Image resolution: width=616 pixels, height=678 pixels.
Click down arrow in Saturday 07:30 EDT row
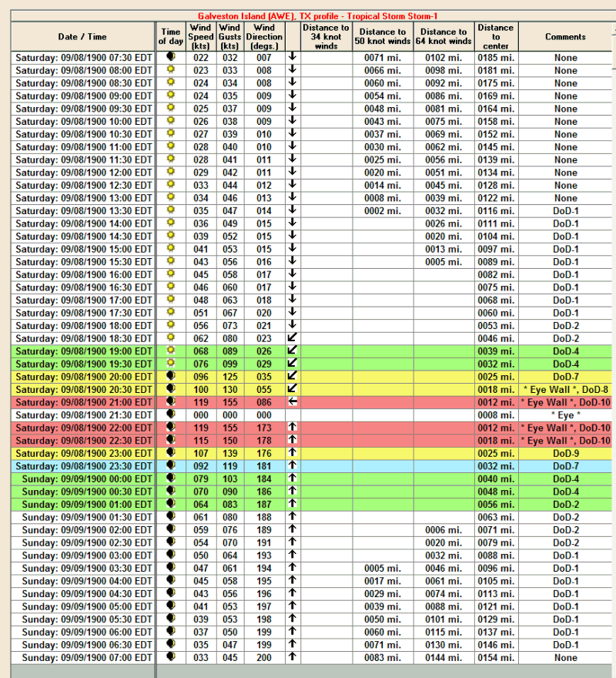293,56
